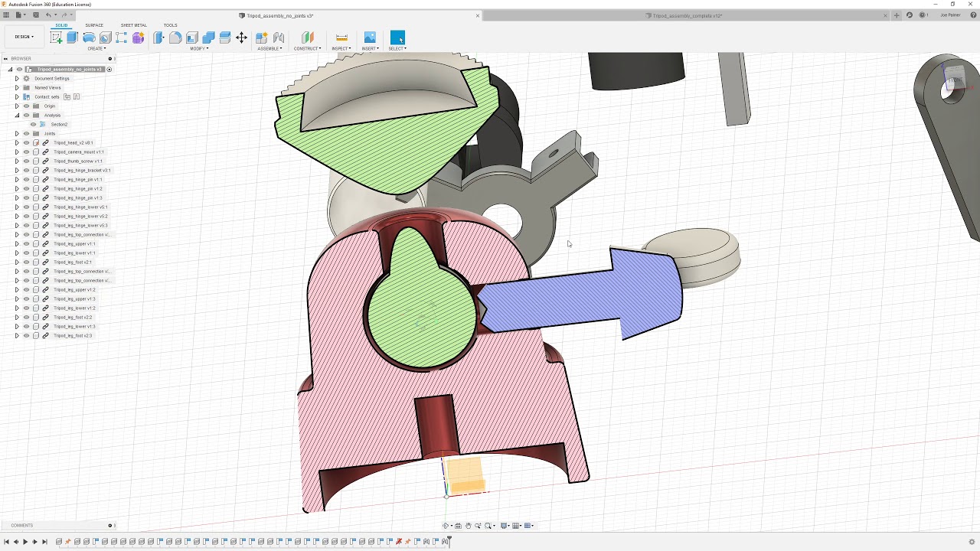Open the data panel grid icon
Screen dimensions: 980x551
(6, 15)
